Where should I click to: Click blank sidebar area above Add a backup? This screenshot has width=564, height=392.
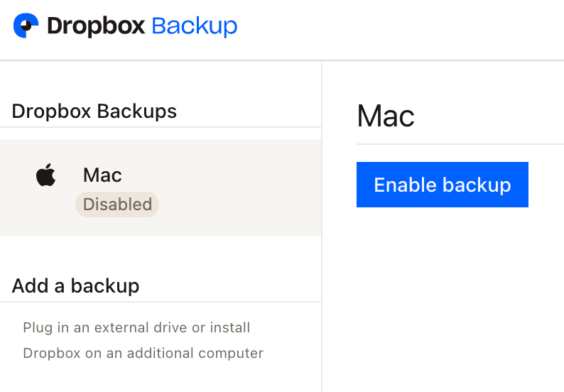click(x=161, y=254)
